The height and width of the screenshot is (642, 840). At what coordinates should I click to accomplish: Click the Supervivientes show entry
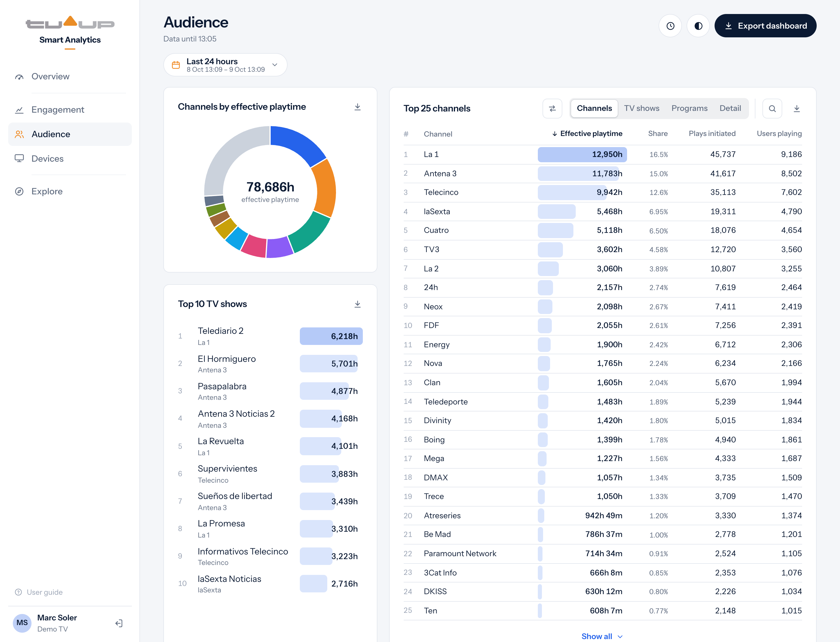tap(270, 474)
